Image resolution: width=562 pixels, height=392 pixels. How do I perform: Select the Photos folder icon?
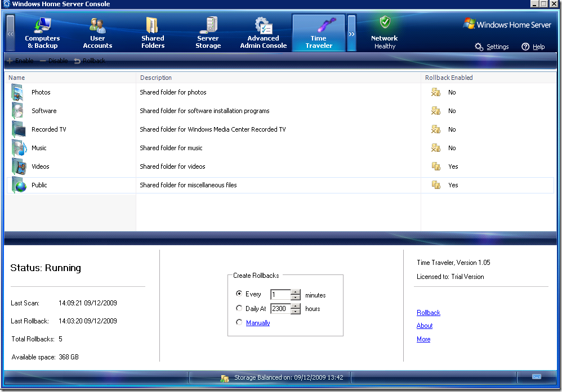[17, 92]
